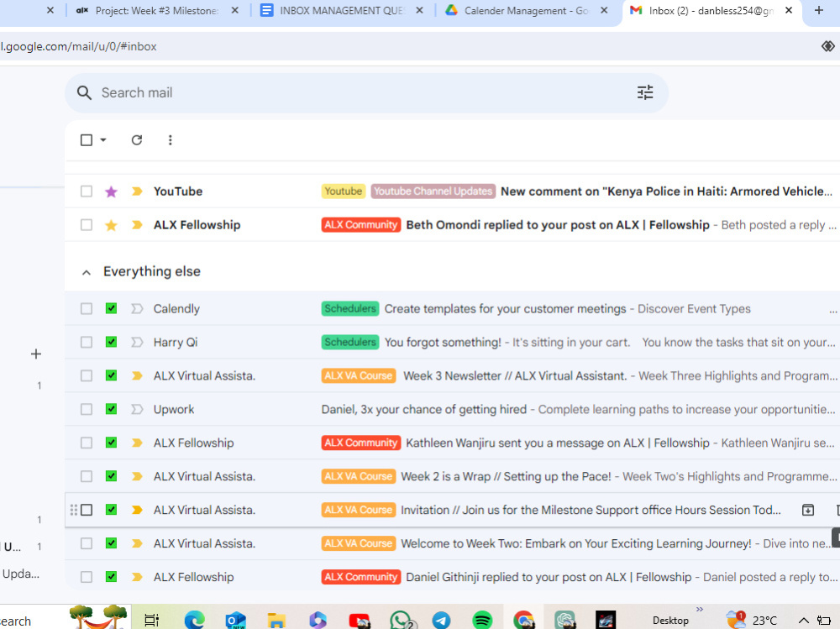
Task: Select the YouTube email checkbox
Action: [87, 191]
